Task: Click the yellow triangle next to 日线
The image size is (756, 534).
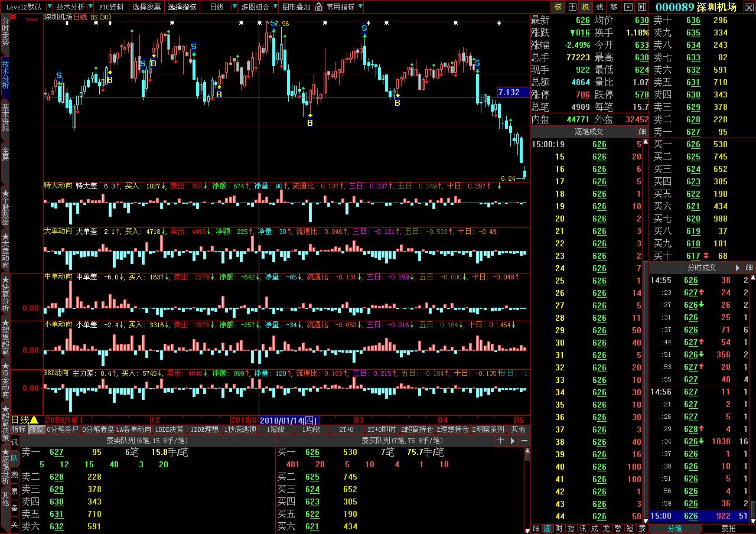Action: [34, 419]
